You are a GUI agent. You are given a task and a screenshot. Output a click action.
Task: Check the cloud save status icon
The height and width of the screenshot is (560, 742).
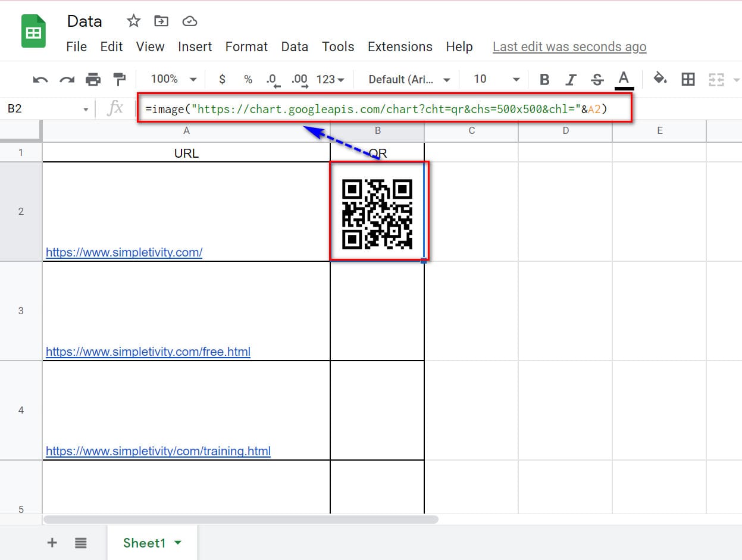[x=189, y=21]
